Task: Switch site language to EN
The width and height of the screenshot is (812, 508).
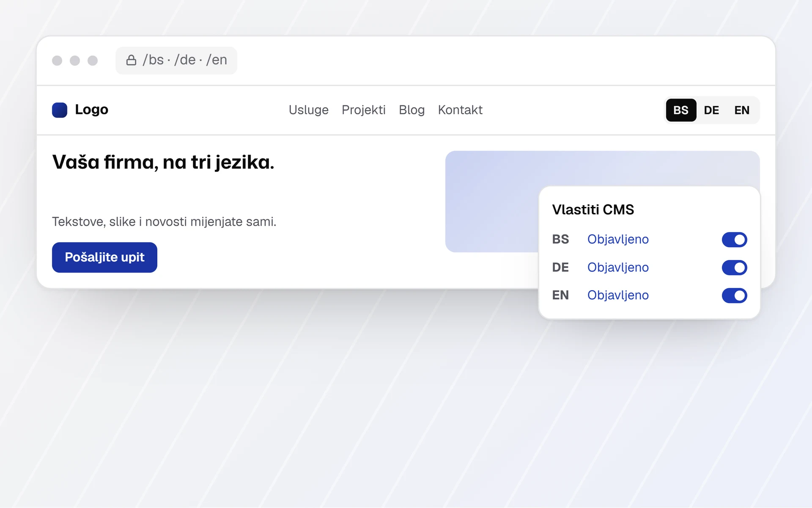Action: [x=742, y=110]
